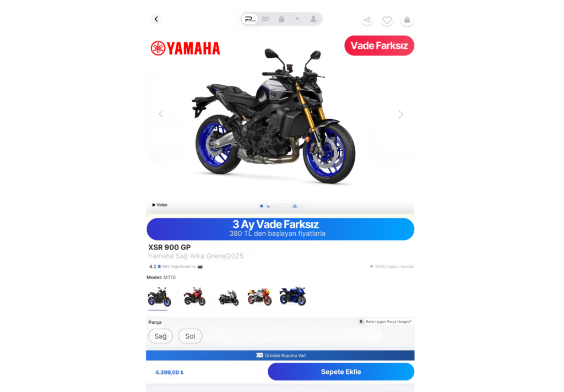Open the bag tab in the center navigation pill
564x392 pixels.
coord(281,19)
